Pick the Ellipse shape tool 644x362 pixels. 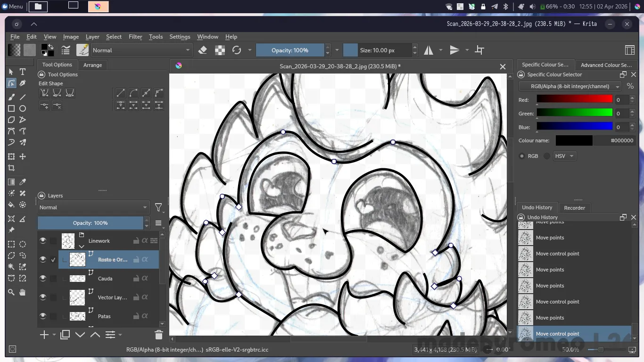[x=23, y=108]
